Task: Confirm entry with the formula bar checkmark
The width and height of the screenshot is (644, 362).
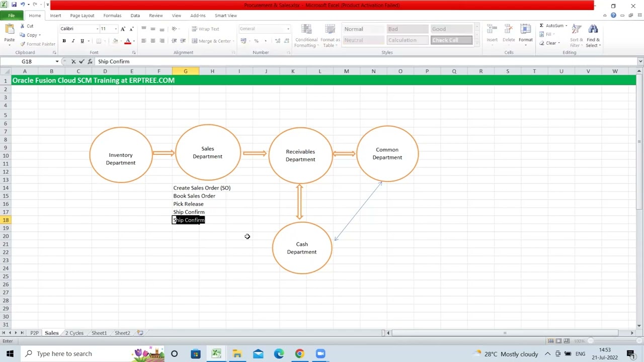Action: pyautogui.click(x=82, y=61)
